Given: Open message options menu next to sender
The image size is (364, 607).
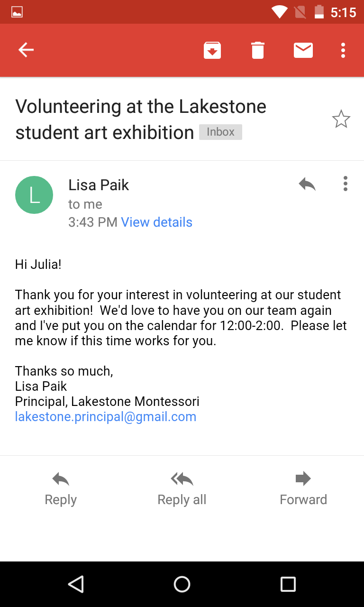Looking at the screenshot, I should click(346, 184).
